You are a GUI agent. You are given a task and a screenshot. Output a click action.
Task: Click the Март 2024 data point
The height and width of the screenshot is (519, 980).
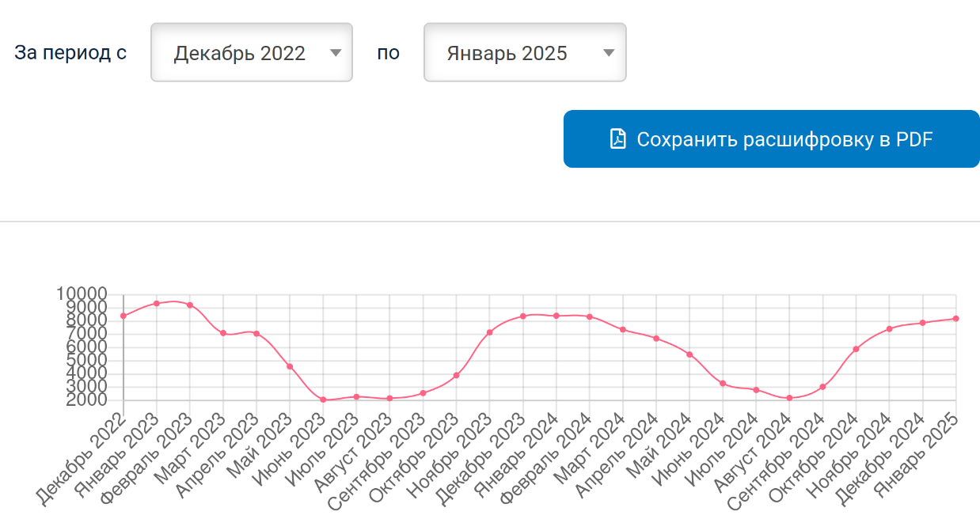point(623,329)
